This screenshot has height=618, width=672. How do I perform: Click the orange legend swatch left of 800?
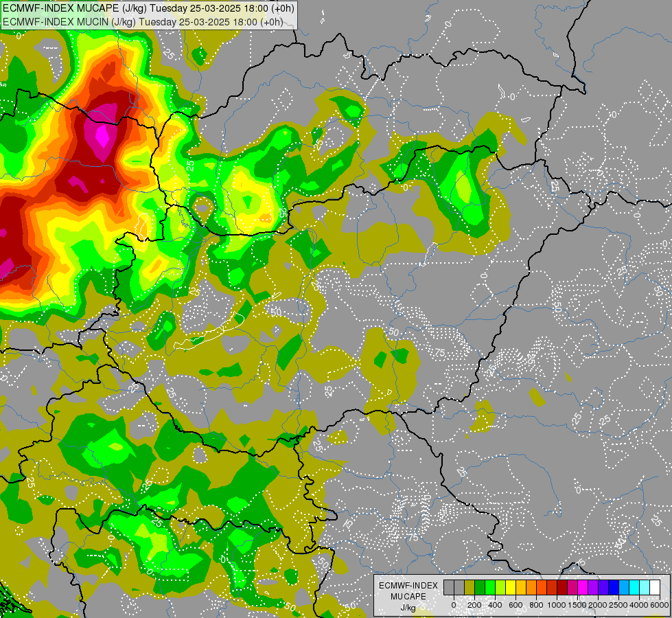[x=531, y=587]
